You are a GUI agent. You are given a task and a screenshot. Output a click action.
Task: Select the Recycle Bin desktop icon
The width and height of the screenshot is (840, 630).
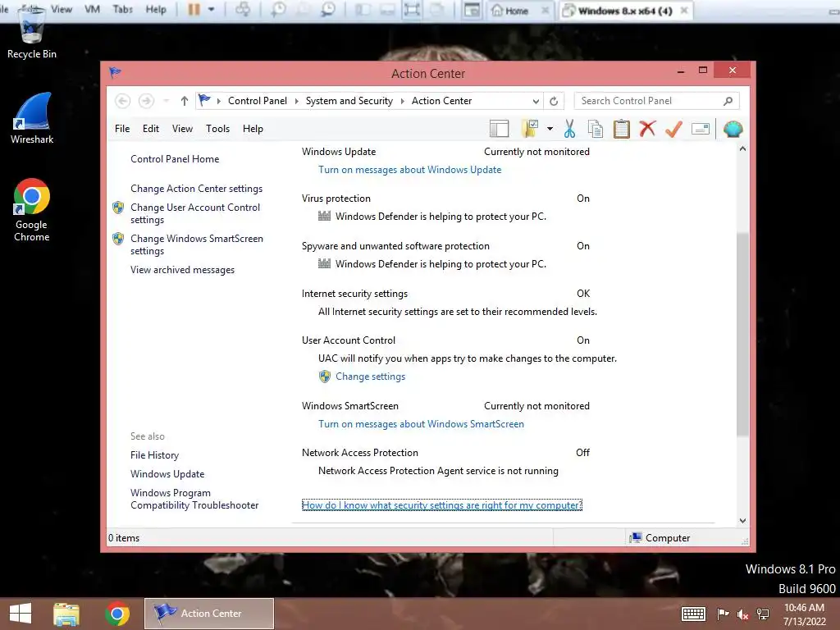click(32, 33)
